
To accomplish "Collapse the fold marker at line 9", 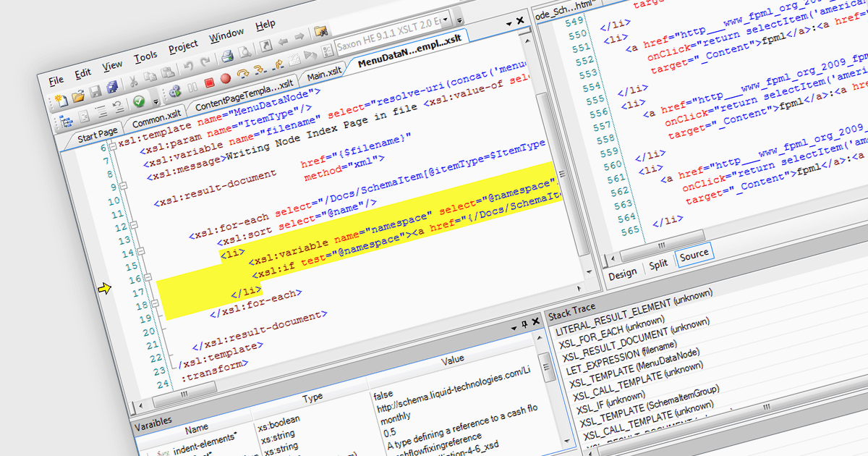I will 124,186.
